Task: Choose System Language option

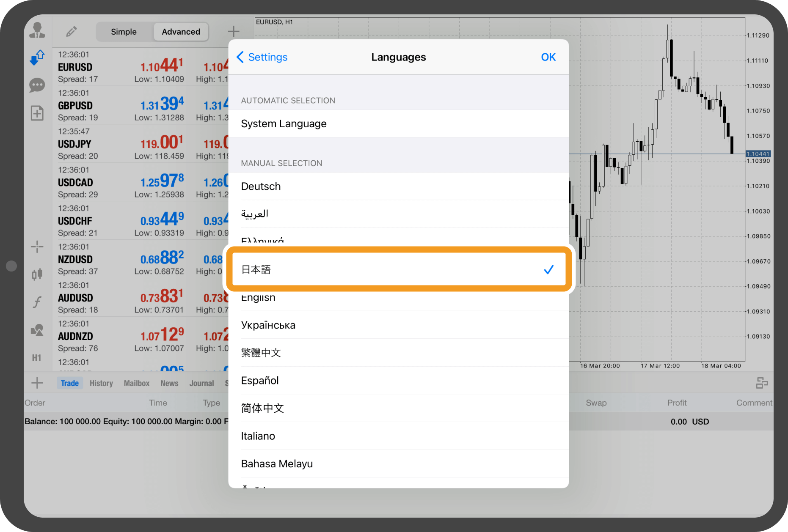Action: [x=398, y=123]
